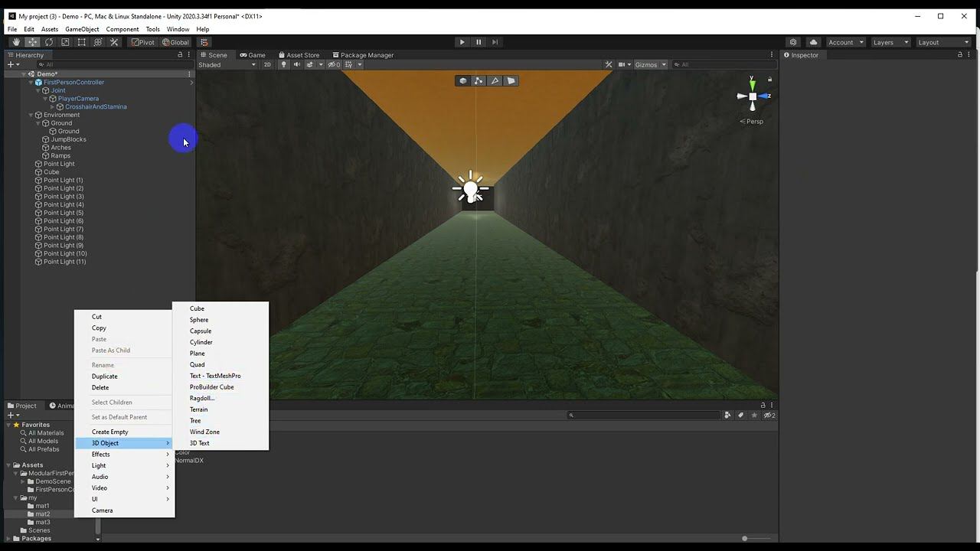This screenshot has height=551, width=980.
Task: Expand the CrosshairAndStamina object
Action: pyautogui.click(x=52, y=107)
